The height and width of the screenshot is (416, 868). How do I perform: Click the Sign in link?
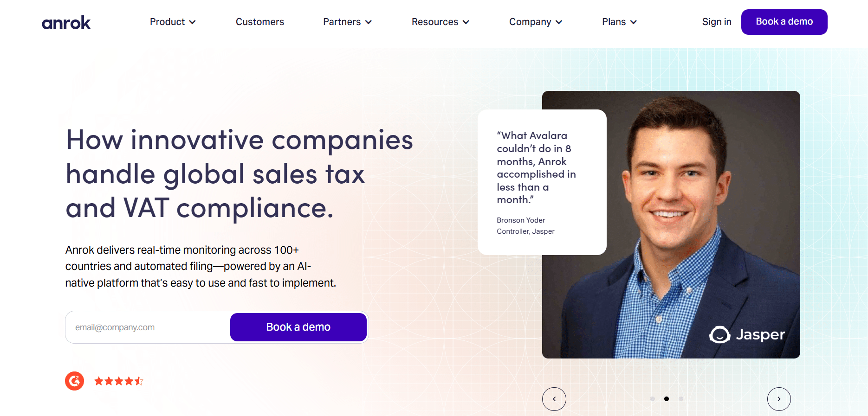click(x=717, y=22)
